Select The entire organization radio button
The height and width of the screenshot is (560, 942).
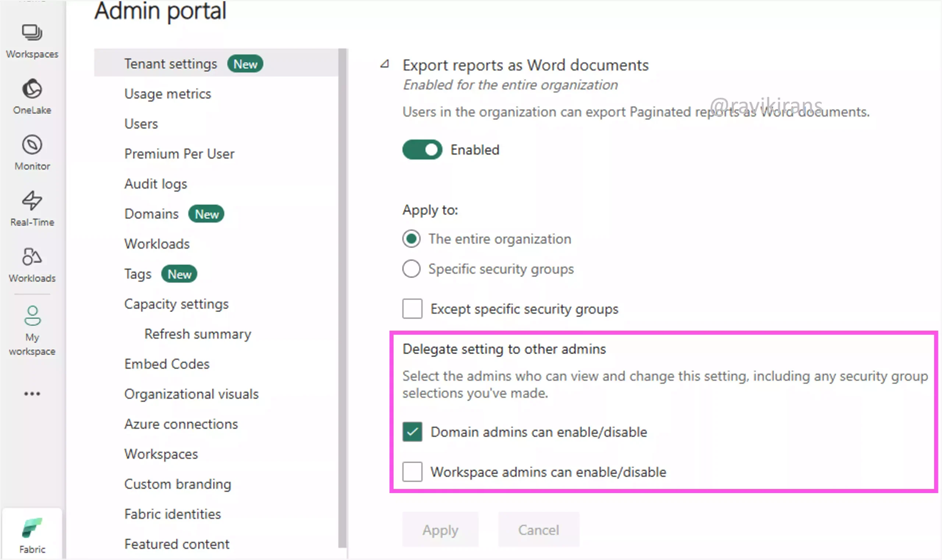coord(411,238)
